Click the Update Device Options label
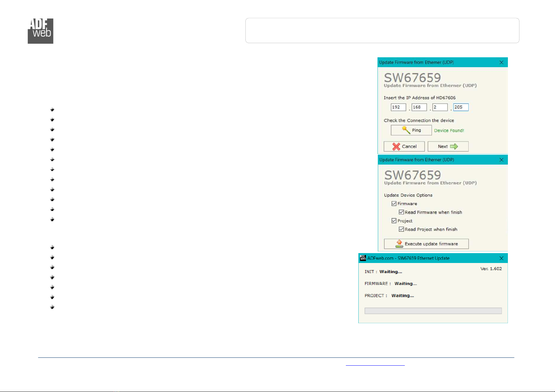555x392 pixels. pyautogui.click(x=408, y=195)
